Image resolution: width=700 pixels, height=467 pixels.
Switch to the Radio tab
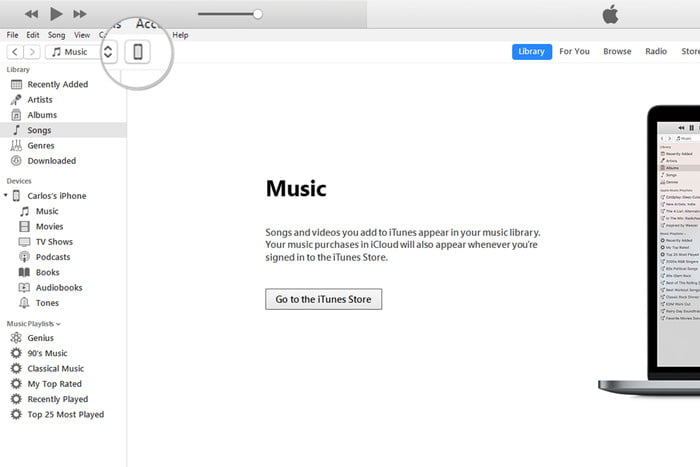[656, 51]
